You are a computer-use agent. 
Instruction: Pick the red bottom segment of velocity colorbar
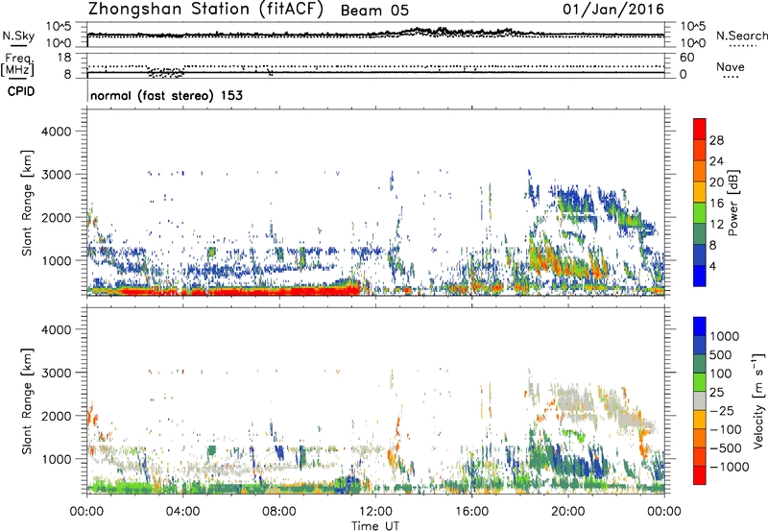pyautogui.click(x=700, y=475)
